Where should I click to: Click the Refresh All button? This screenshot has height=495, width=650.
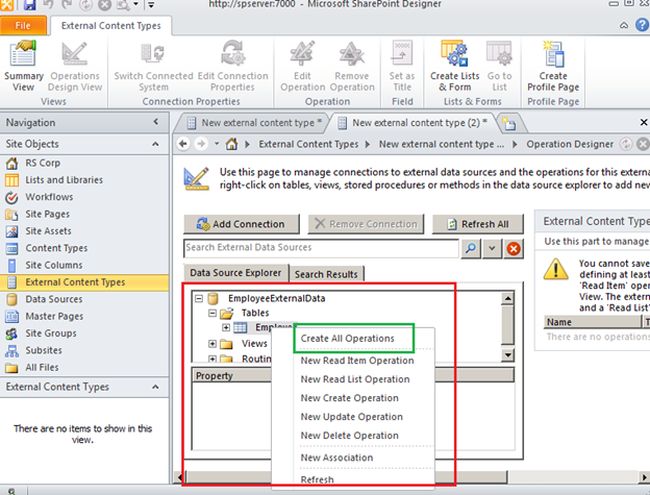(478, 224)
